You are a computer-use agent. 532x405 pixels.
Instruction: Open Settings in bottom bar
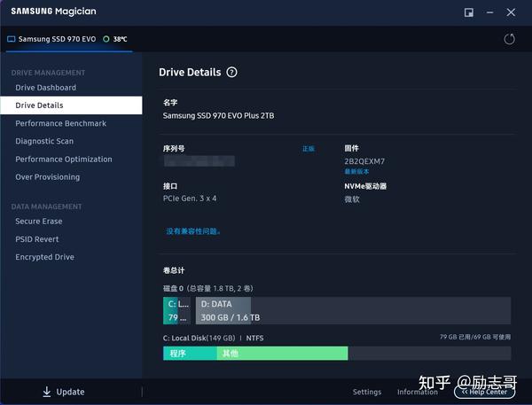point(367,392)
